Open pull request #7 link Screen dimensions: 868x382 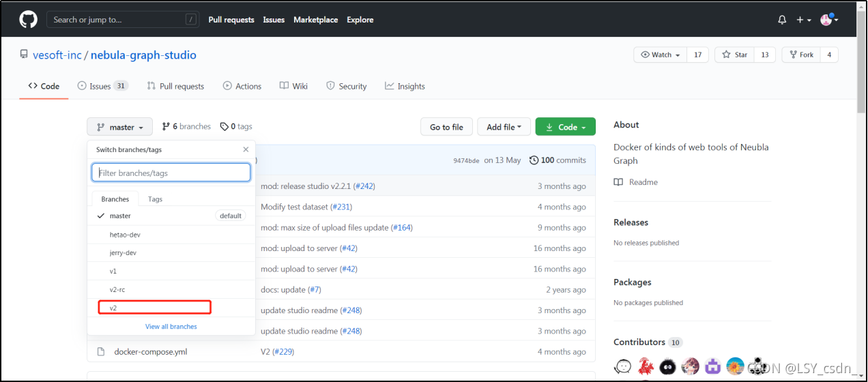click(314, 289)
